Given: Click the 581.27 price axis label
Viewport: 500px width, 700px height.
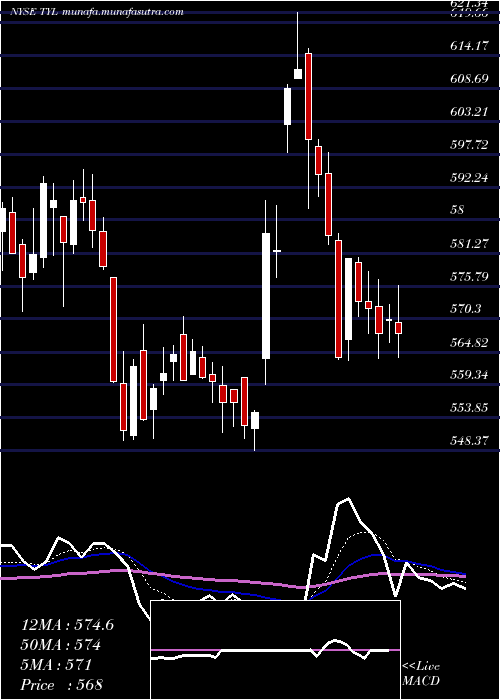Looking at the screenshot, I should [471, 244].
